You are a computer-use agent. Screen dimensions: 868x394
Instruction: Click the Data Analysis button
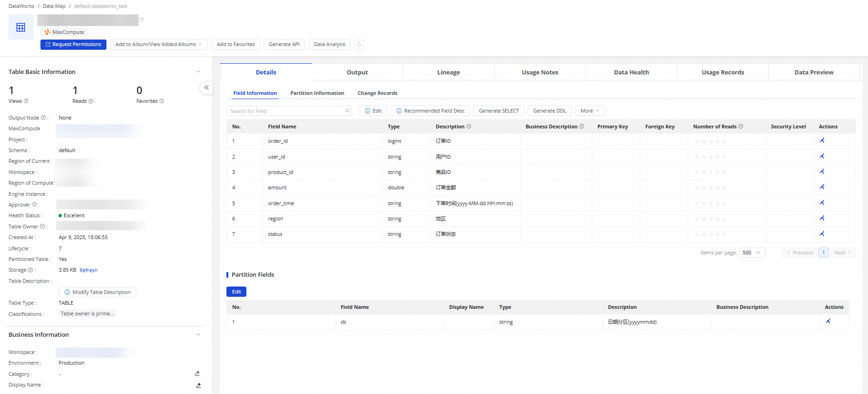tap(330, 45)
